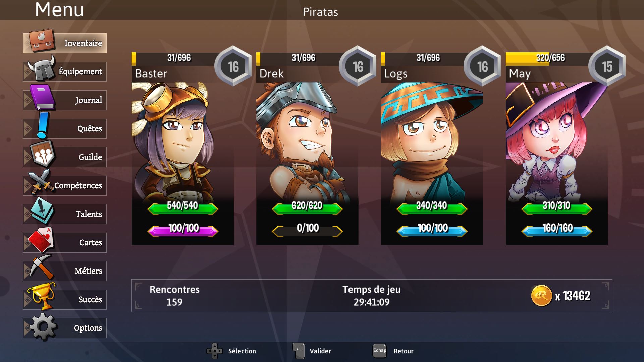The image size is (644, 362).
Task: Open the Guilde shield icon
Action: click(x=43, y=154)
